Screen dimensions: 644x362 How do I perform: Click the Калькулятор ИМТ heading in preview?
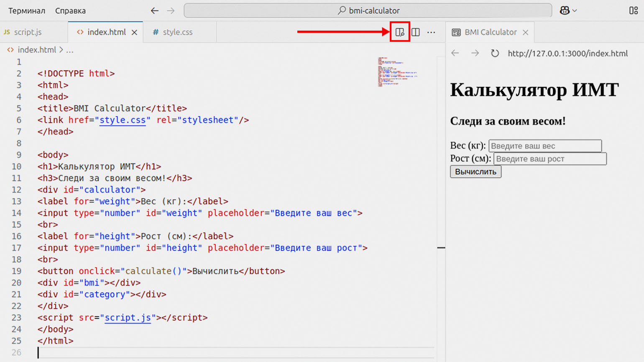pos(534,90)
